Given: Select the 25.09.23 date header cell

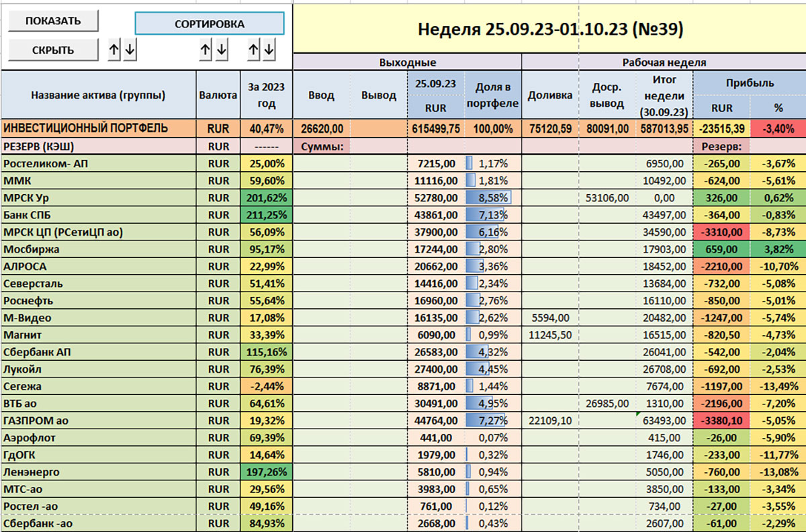Looking at the screenshot, I should tap(435, 84).
